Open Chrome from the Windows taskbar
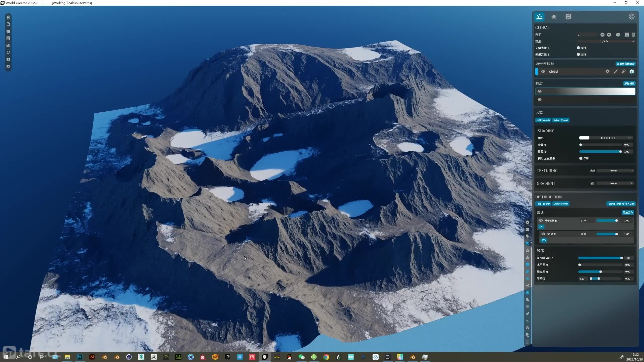 pos(326,357)
